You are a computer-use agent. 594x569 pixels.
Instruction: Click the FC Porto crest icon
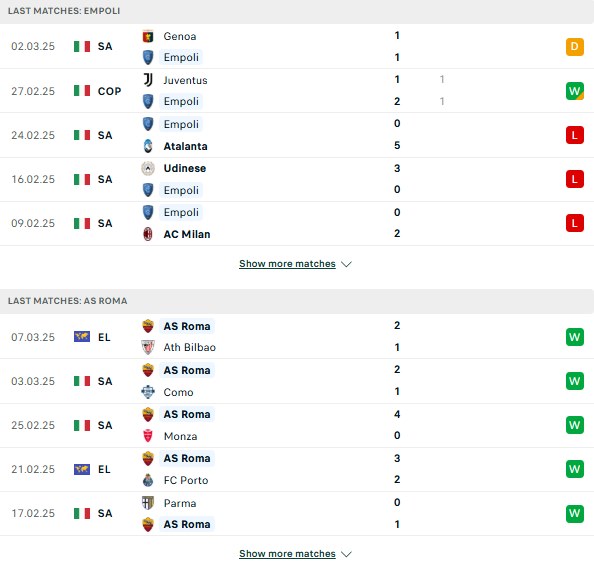pos(148,480)
